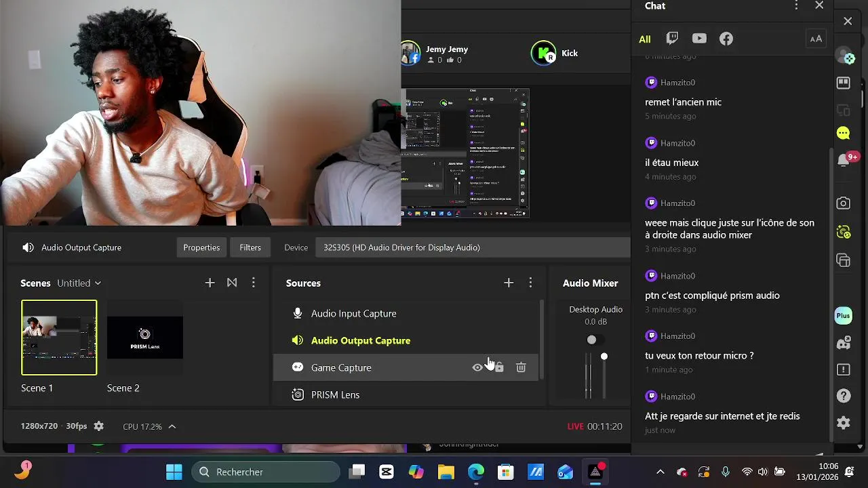Open the stacked windows sidebar icon
Viewport: 868px width, 488px height.
click(844, 260)
